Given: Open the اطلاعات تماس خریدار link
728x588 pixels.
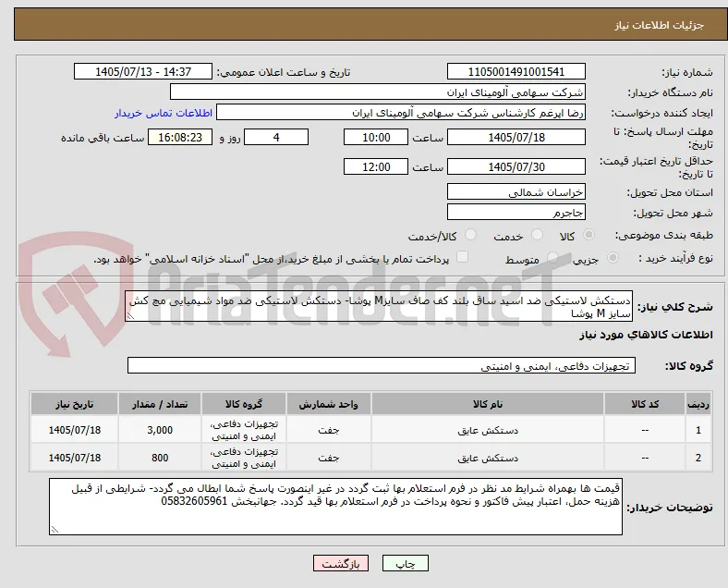Looking at the screenshot, I should coord(164,113).
